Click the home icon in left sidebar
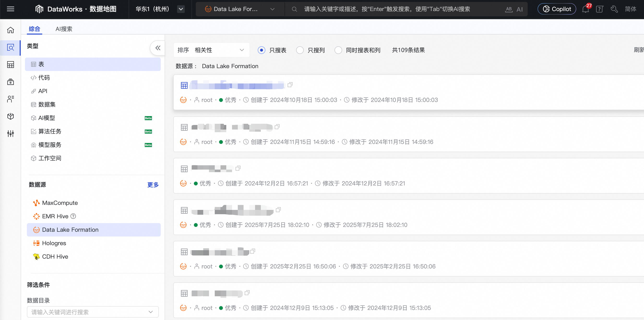This screenshot has height=320, width=644. click(10, 30)
